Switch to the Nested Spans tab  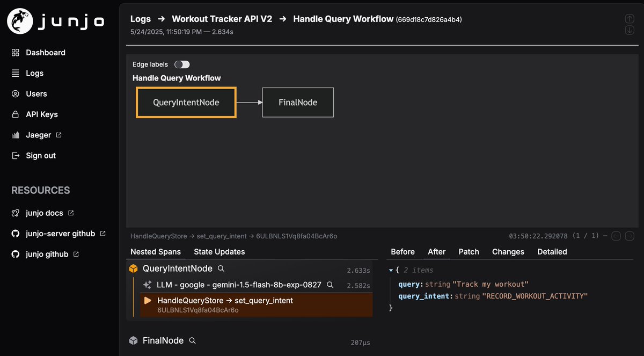pos(156,252)
